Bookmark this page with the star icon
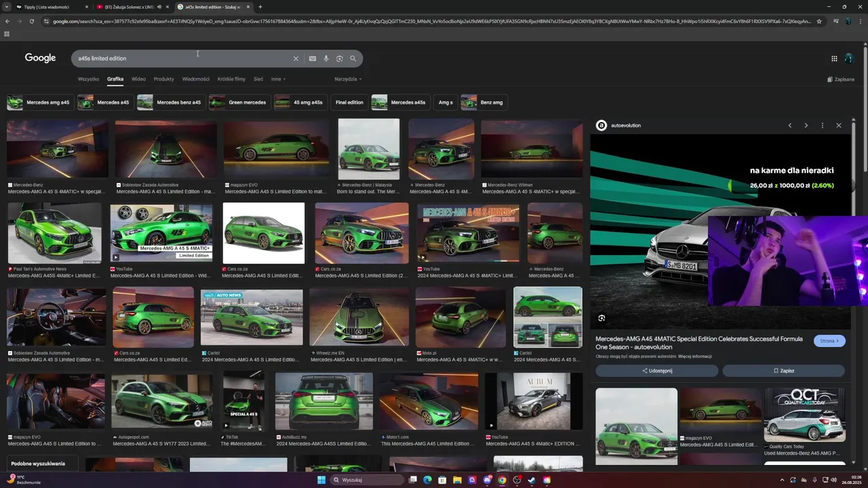Image resolution: width=868 pixels, height=488 pixels. 819,21
